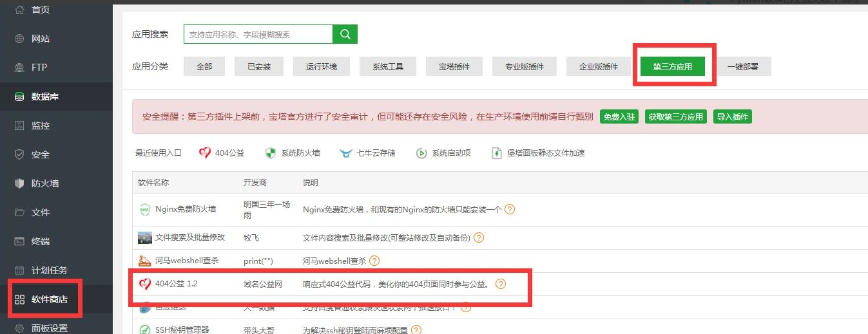
Task: Click the 免费入驻 green button
Action: point(619,116)
